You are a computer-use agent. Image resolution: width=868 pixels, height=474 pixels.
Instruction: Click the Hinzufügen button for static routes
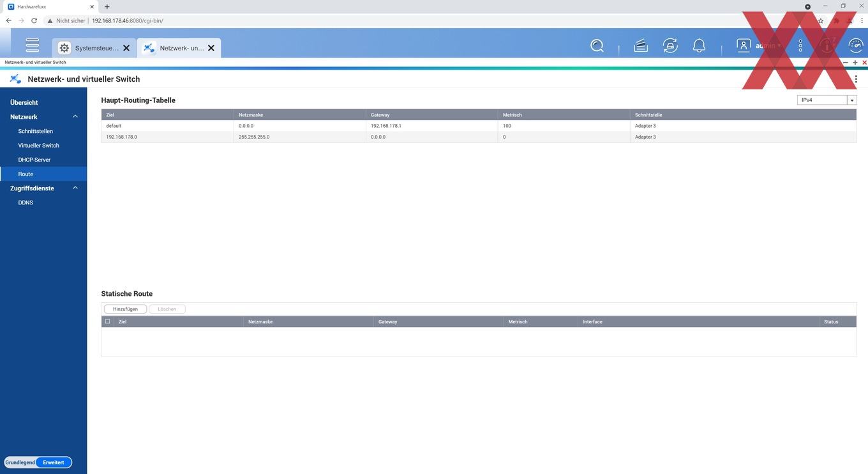point(125,309)
